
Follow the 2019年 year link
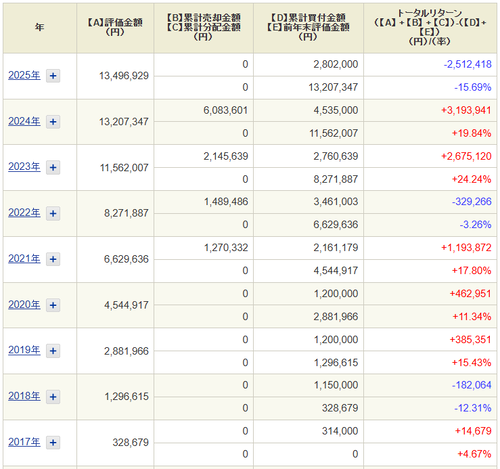24,350
